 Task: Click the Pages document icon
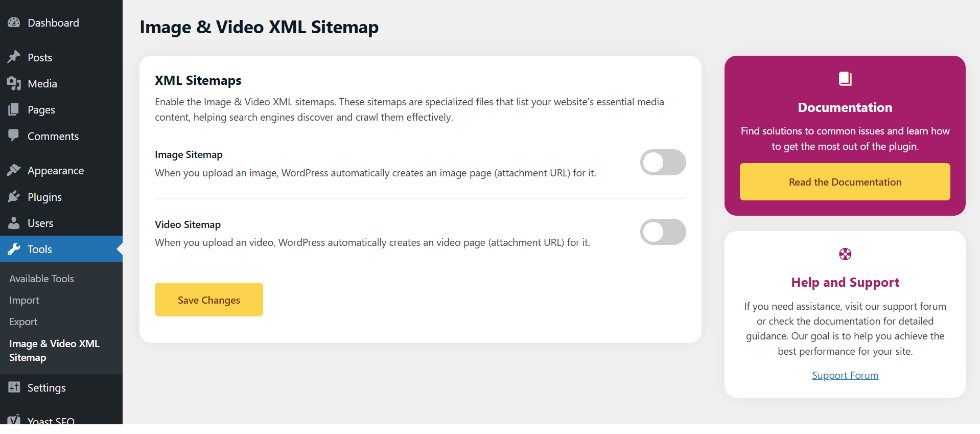point(14,109)
